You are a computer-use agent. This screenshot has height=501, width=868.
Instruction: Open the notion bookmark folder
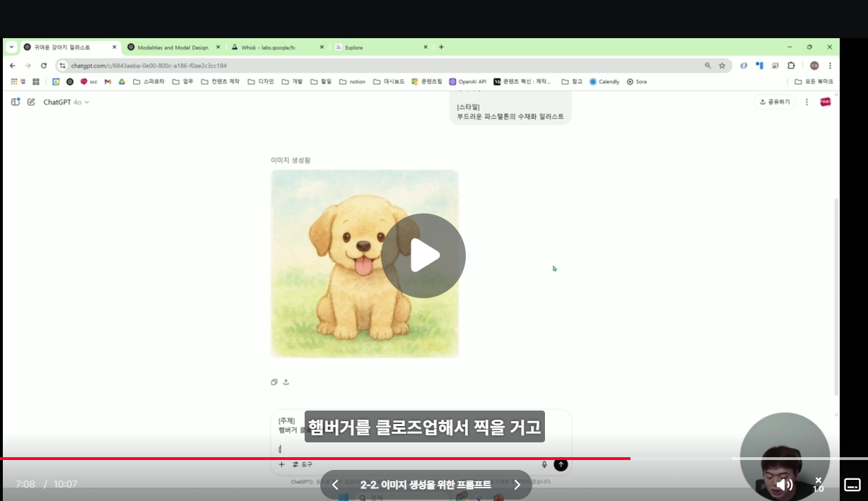pyautogui.click(x=352, y=81)
